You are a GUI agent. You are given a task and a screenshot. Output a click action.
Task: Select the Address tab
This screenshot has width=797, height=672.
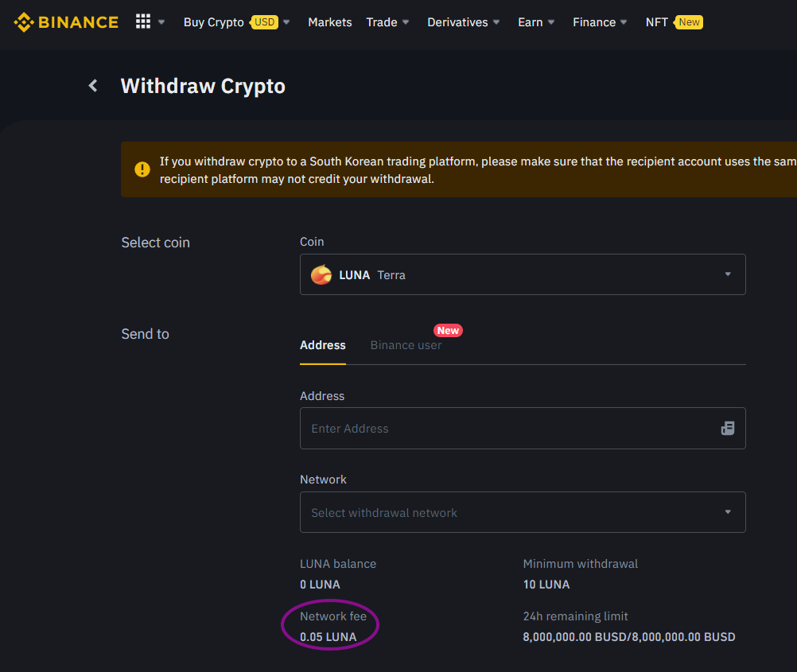tap(323, 345)
